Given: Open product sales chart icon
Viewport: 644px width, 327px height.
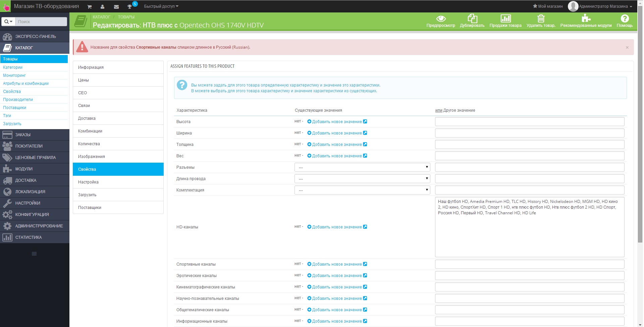Looking at the screenshot, I should [505, 18].
